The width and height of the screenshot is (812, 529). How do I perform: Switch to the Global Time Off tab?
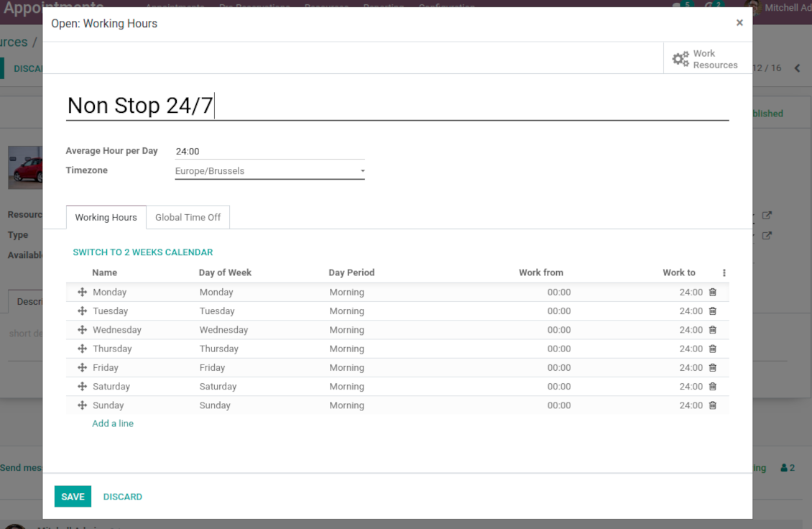pyautogui.click(x=188, y=217)
